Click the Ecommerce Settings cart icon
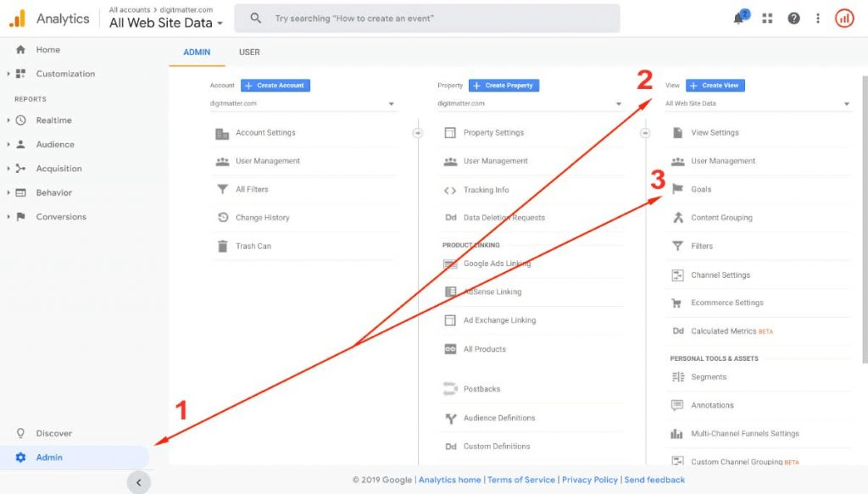868x494 pixels. [677, 303]
